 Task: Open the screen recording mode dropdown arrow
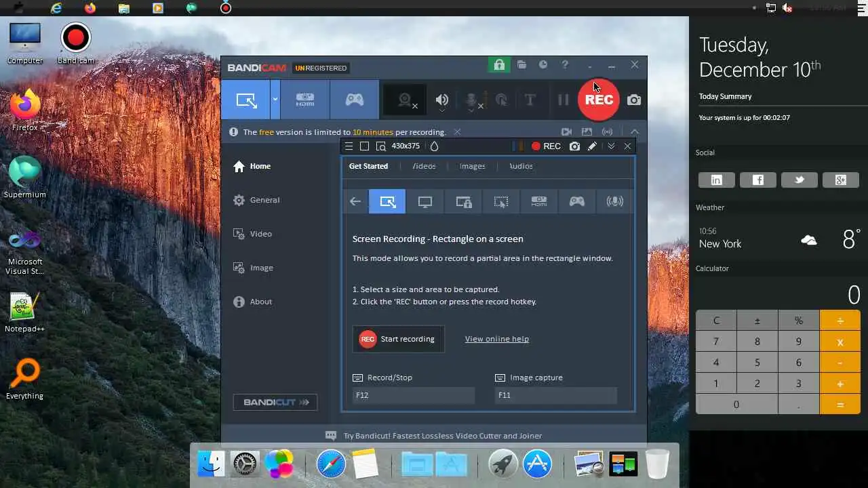275,100
